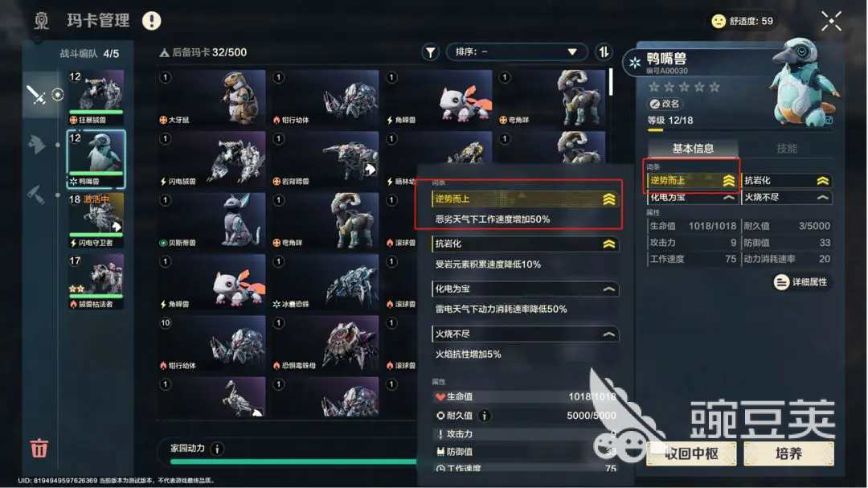Open the filter funnel icon
The width and height of the screenshot is (868, 488).
[x=430, y=52]
